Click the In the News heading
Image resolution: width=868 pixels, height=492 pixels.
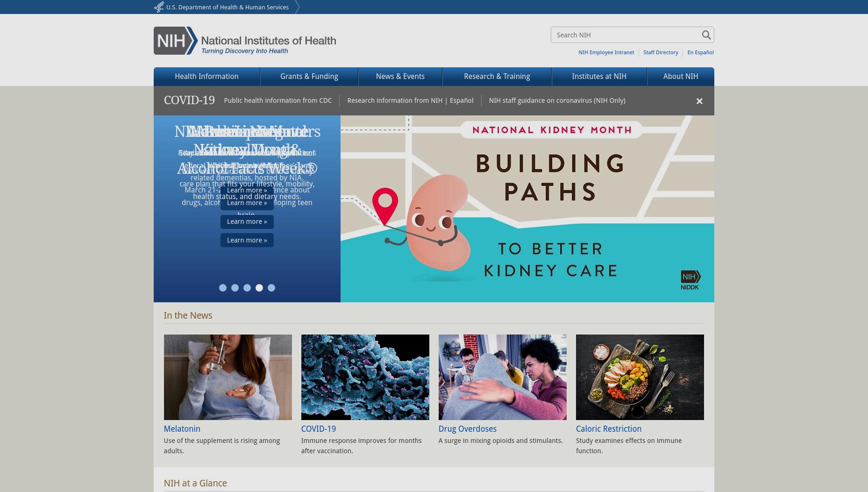click(x=188, y=316)
